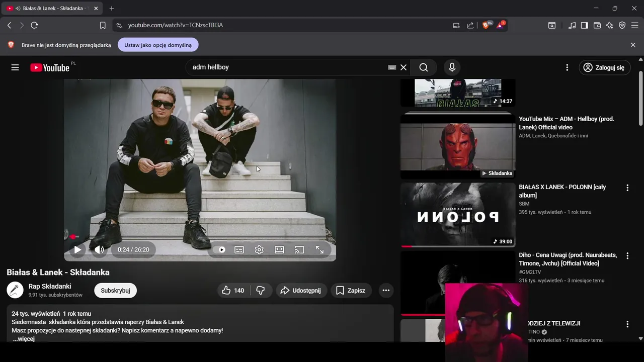This screenshot has width=644, height=362.
Task: Reload the page in Brave
Action: coord(34,25)
